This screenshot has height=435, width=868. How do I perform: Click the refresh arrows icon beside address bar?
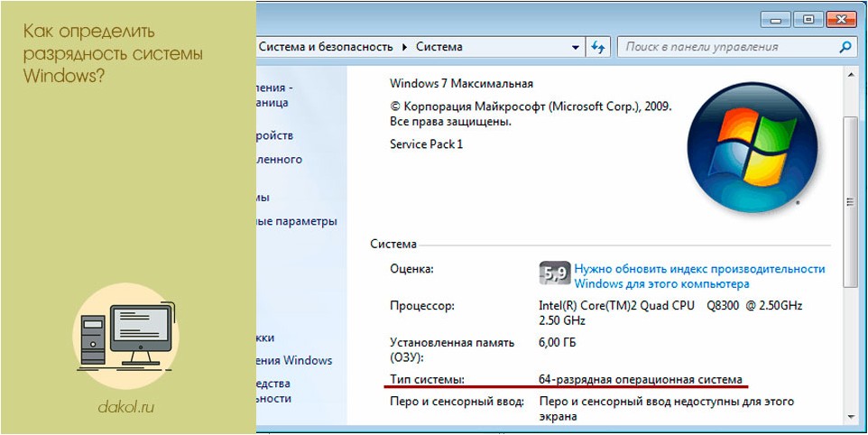598,47
